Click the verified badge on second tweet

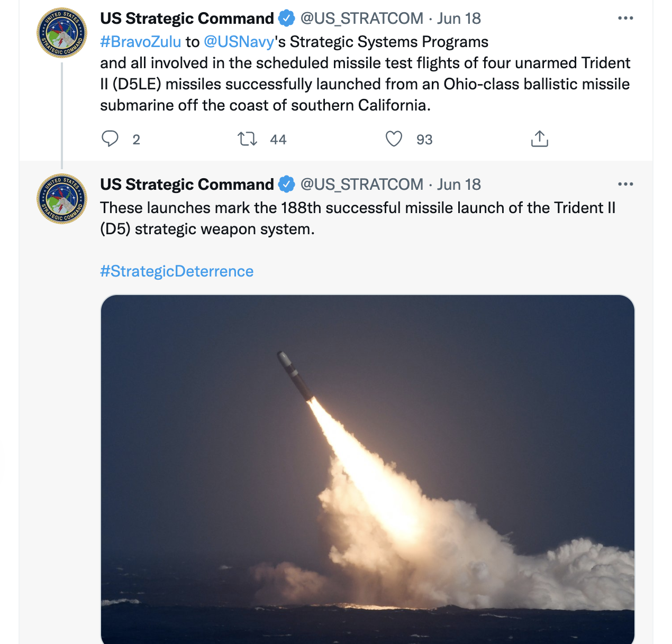286,185
